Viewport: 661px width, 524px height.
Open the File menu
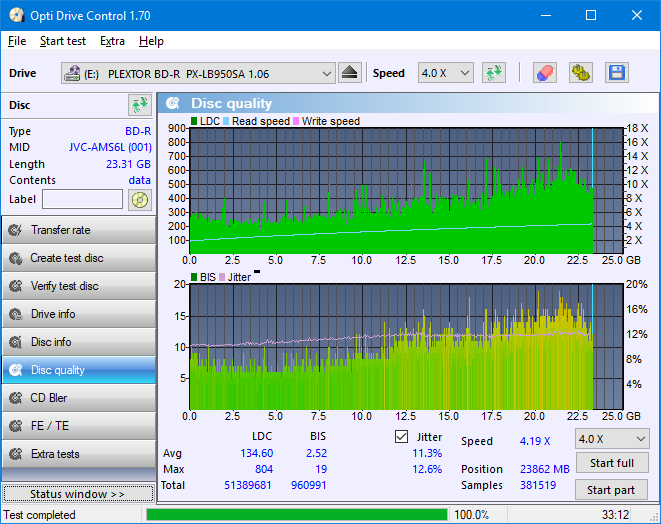pyautogui.click(x=17, y=41)
